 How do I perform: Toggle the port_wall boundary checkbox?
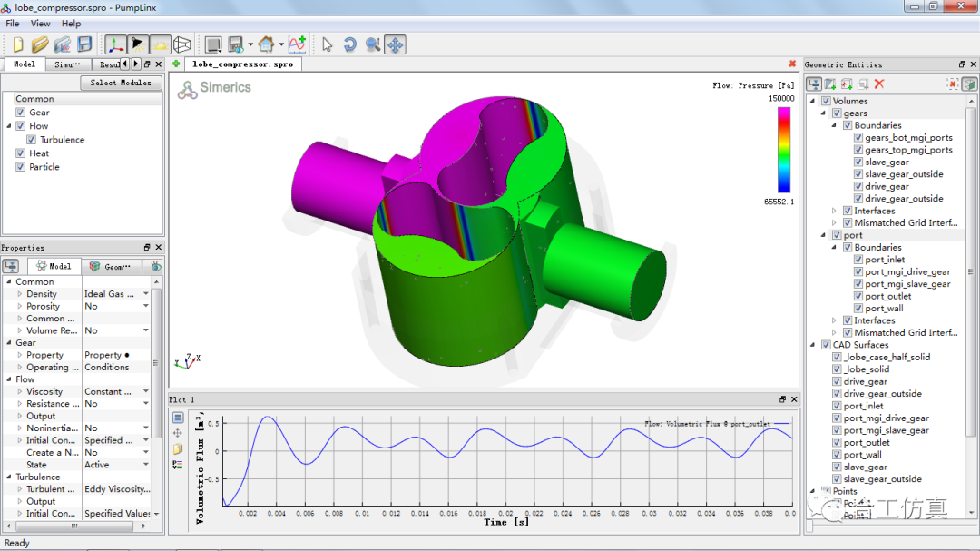(x=858, y=309)
